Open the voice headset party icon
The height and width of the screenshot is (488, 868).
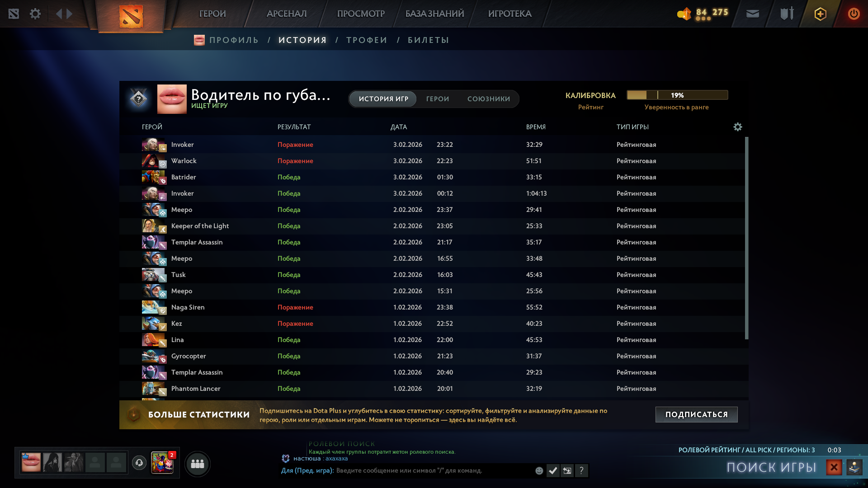[x=139, y=463]
